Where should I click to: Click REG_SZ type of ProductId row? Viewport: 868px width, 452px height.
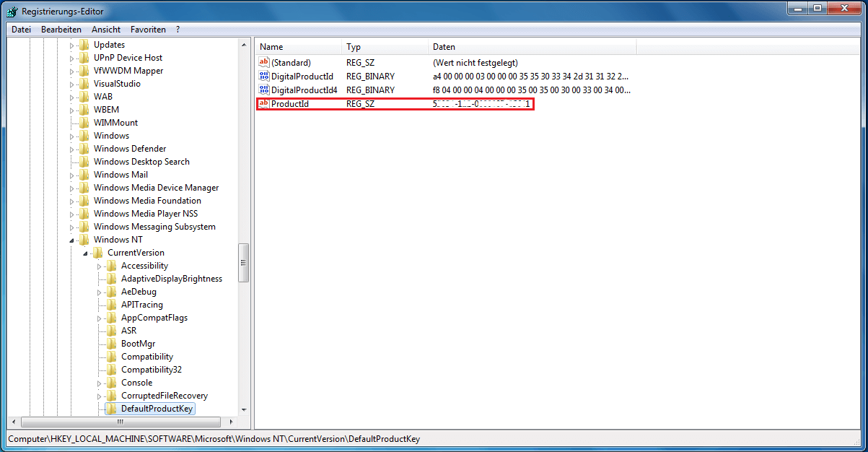(x=361, y=104)
